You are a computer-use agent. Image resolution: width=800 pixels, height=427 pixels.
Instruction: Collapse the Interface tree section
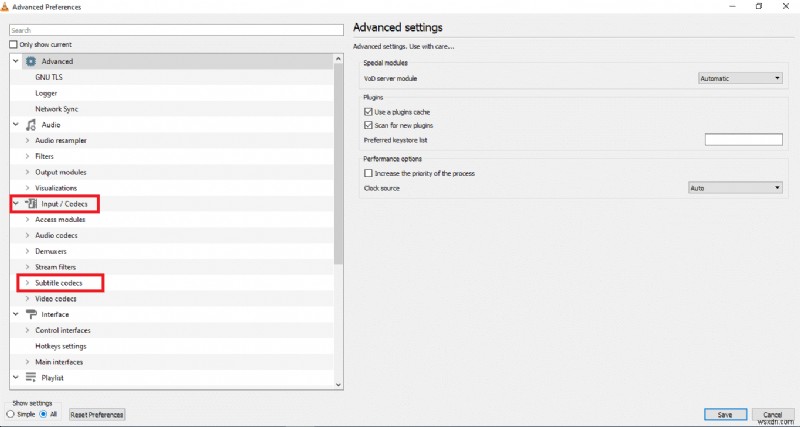[x=16, y=314]
